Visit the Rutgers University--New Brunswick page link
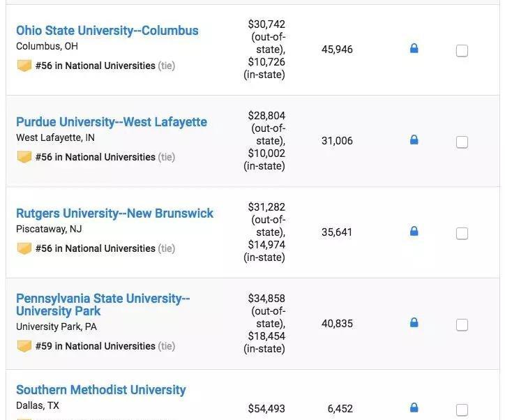Viewport: 505px width, 420px height. [x=114, y=213]
